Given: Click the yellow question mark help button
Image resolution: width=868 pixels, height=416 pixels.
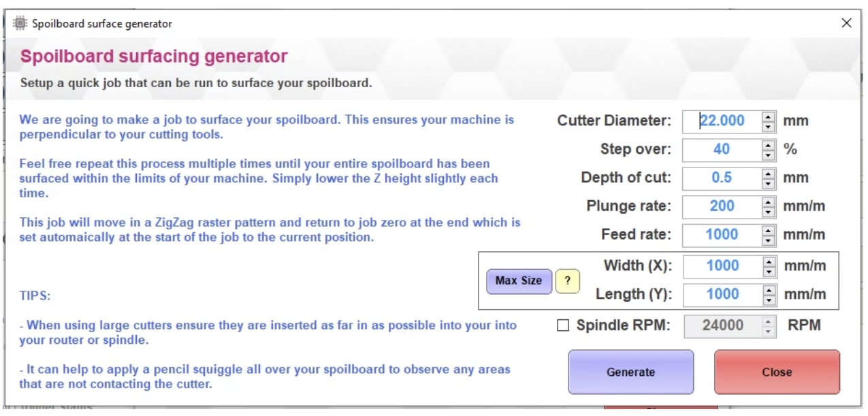Looking at the screenshot, I should 568,281.
